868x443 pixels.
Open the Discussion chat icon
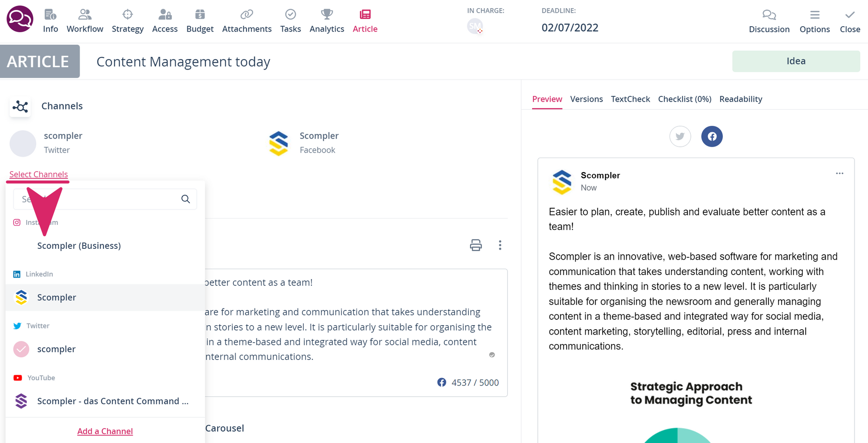pos(769,15)
